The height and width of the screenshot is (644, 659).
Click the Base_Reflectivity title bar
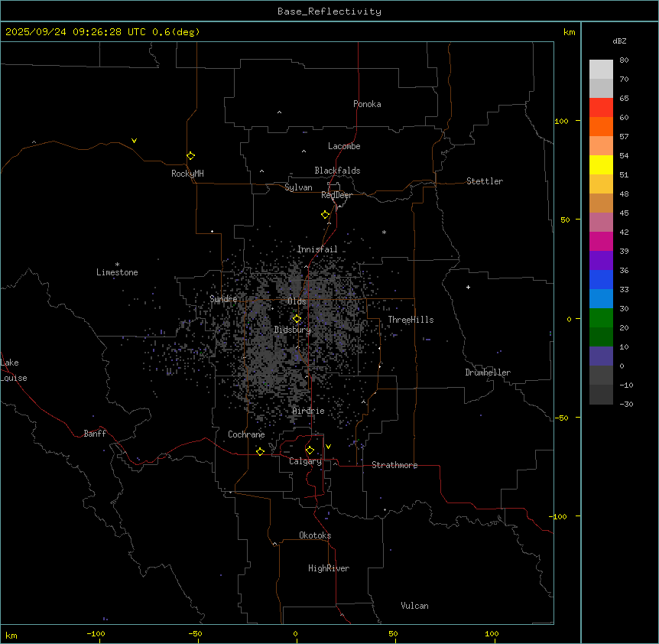[x=329, y=11]
